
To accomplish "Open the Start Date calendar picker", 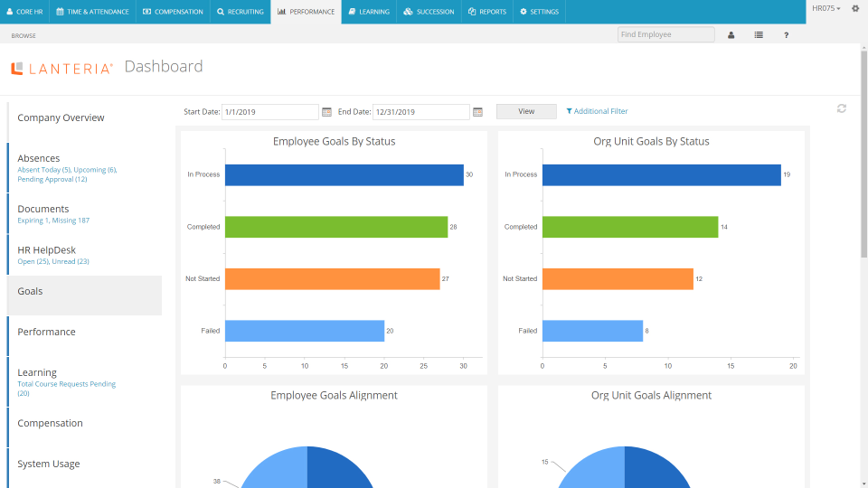I will [x=326, y=112].
